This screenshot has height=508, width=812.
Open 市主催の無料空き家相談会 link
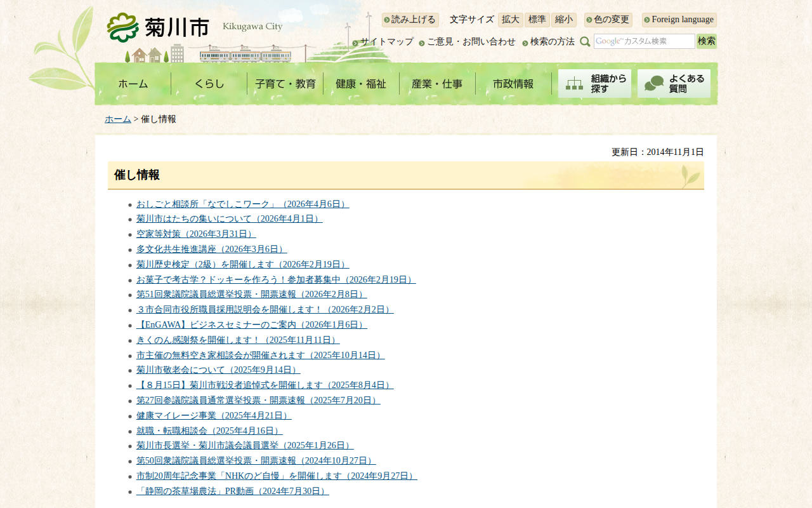[x=260, y=356]
